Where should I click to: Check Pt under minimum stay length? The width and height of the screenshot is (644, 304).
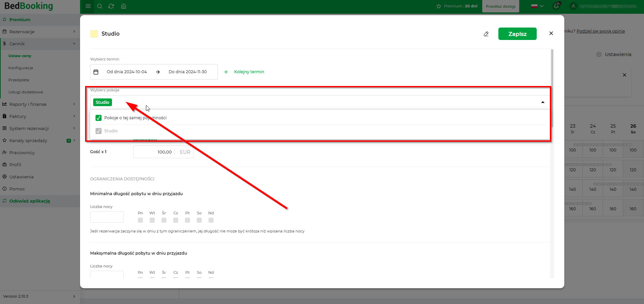coord(188,220)
